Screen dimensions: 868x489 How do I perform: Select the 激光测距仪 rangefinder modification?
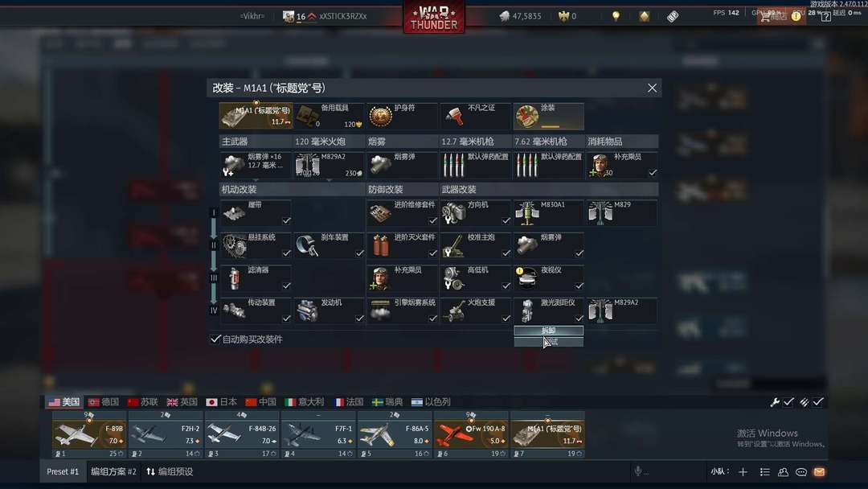(548, 310)
